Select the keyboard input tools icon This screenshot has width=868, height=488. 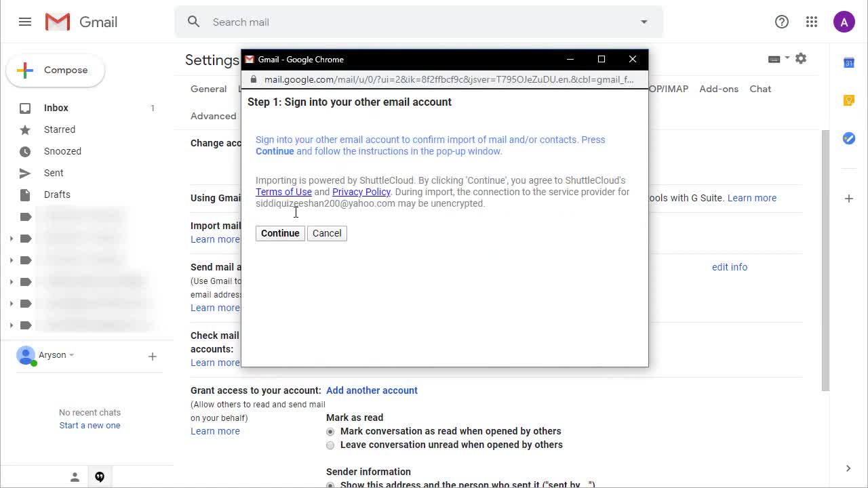774,59
